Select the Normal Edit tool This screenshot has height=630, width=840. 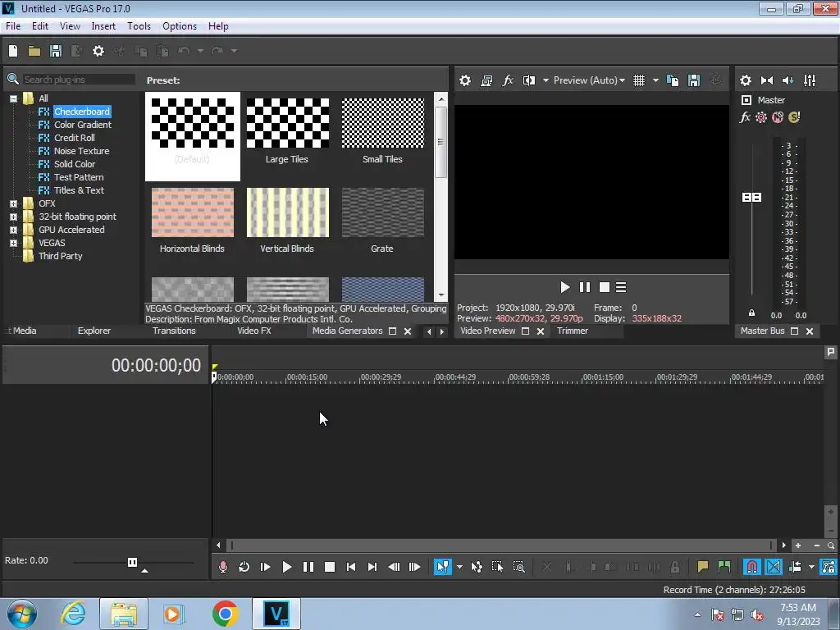[x=442, y=567]
